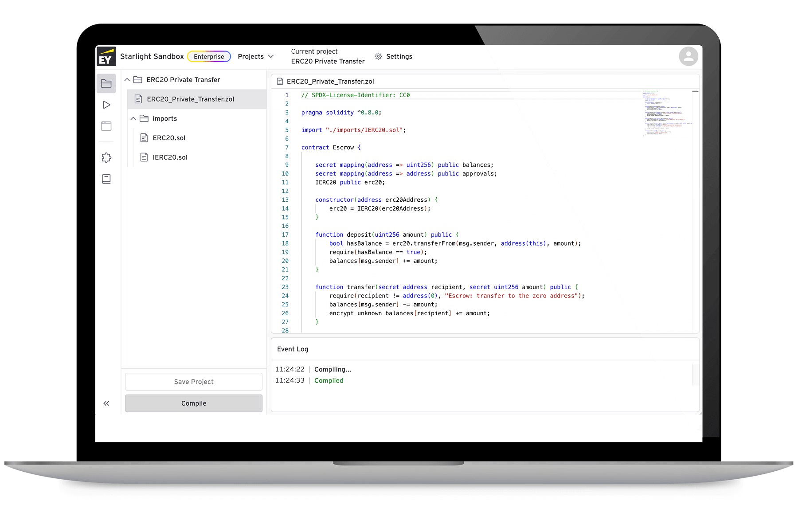This screenshot has height=532, width=798.
Task: Open Settings next to the gear icon
Action: click(x=399, y=57)
